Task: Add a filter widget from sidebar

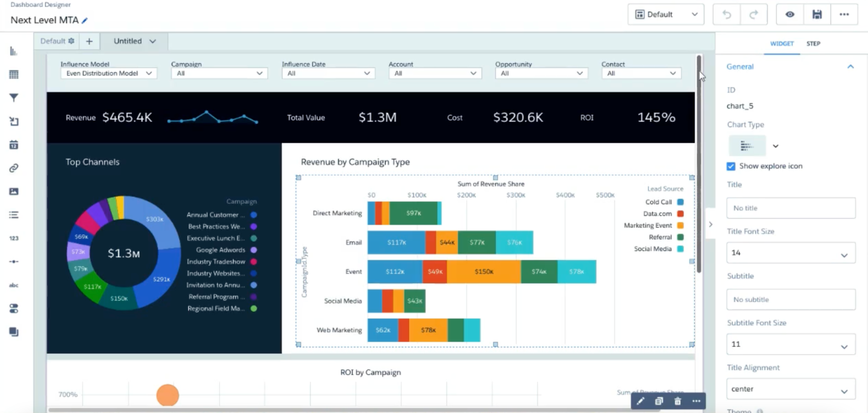Action: click(x=14, y=98)
